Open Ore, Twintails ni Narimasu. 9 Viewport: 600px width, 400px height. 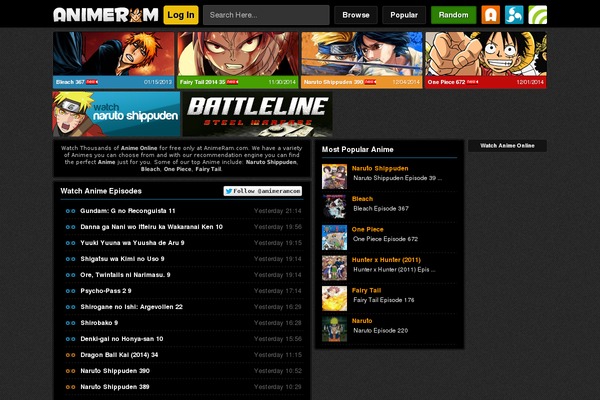[x=126, y=275]
